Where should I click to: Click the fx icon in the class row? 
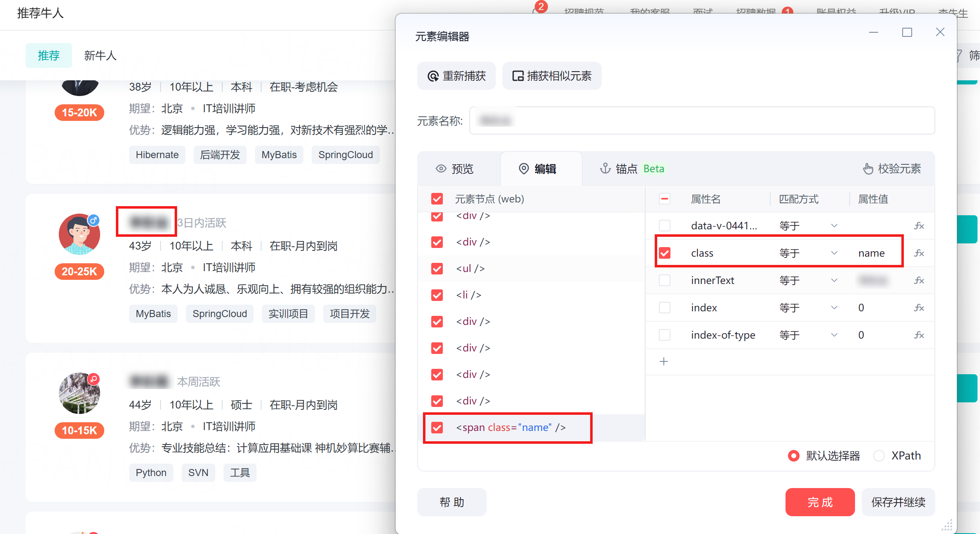click(x=919, y=253)
